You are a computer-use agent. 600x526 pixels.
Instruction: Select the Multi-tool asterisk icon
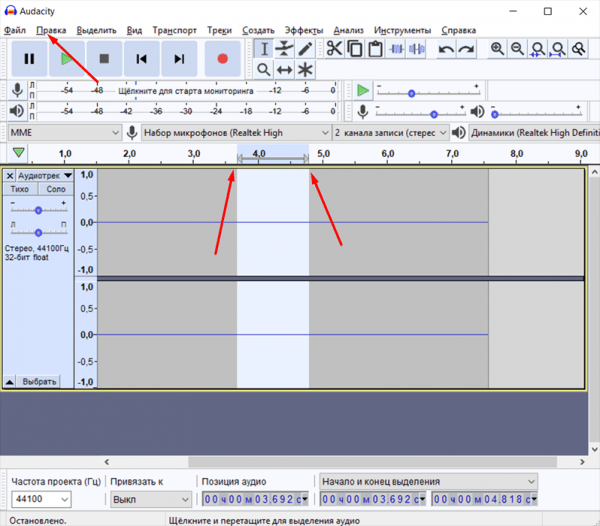tap(305, 70)
